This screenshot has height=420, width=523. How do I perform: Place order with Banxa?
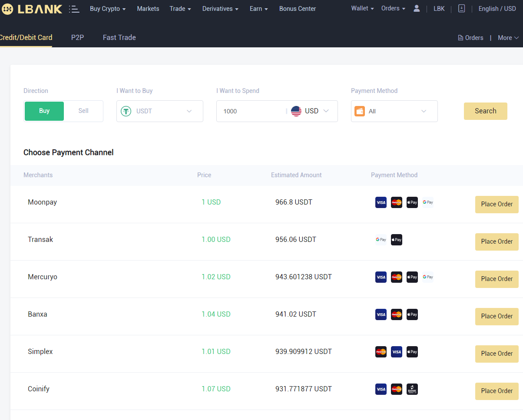(x=497, y=317)
